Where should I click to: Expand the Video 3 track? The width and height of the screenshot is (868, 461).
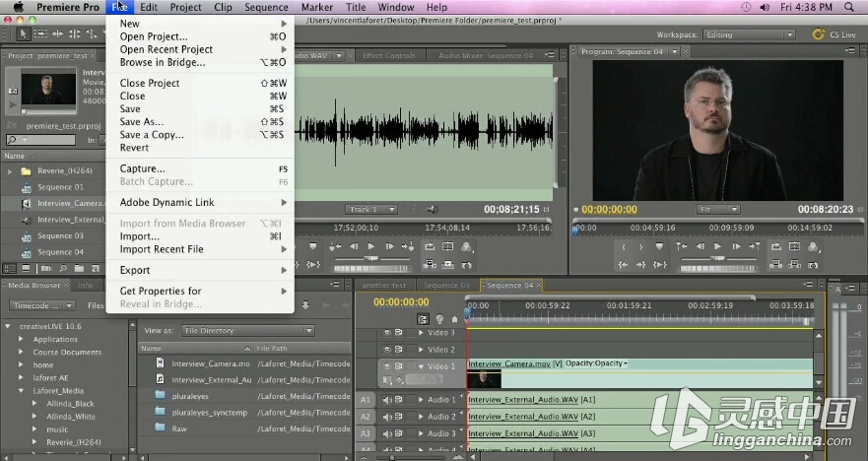(x=421, y=333)
